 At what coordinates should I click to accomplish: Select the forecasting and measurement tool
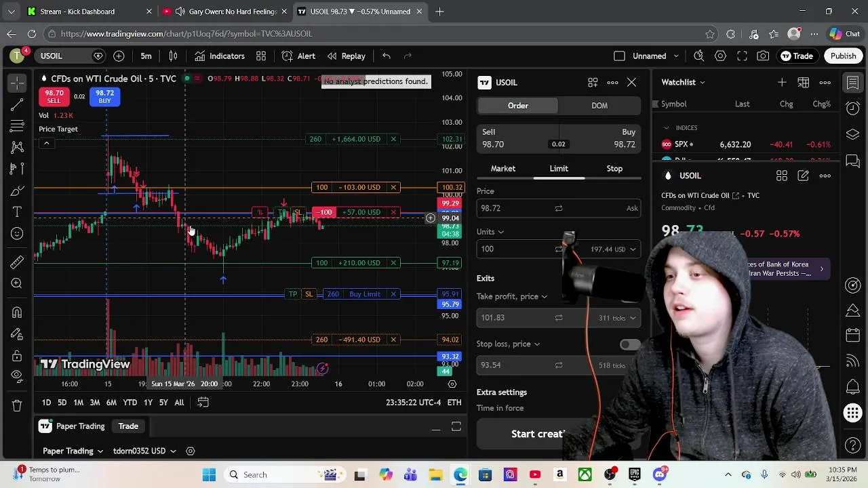17,169
